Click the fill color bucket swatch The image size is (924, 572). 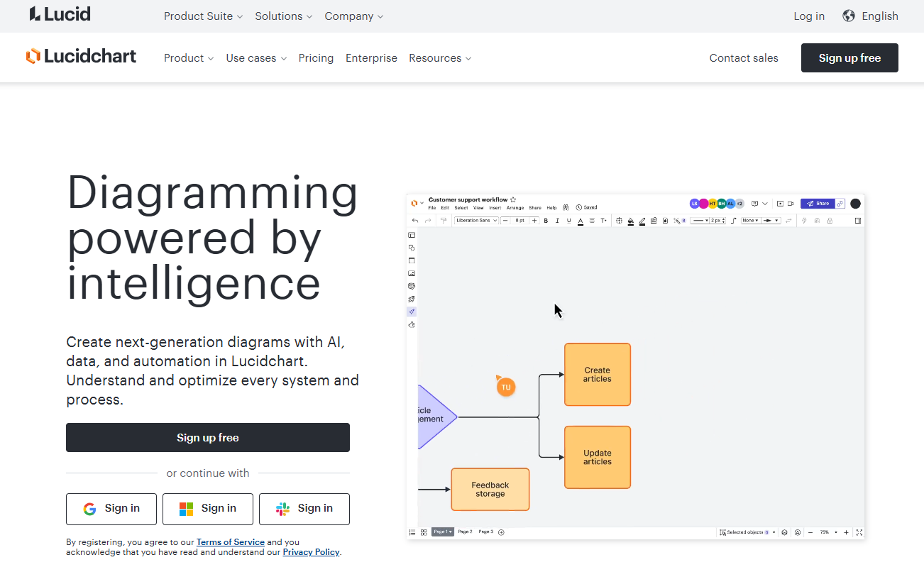click(x=631, y=221)
